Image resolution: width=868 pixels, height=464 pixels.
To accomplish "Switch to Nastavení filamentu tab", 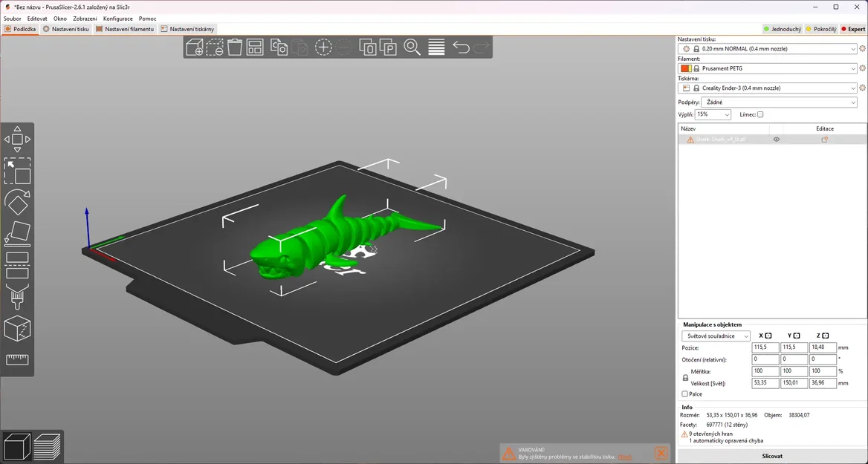I will [x=125, y=29].
